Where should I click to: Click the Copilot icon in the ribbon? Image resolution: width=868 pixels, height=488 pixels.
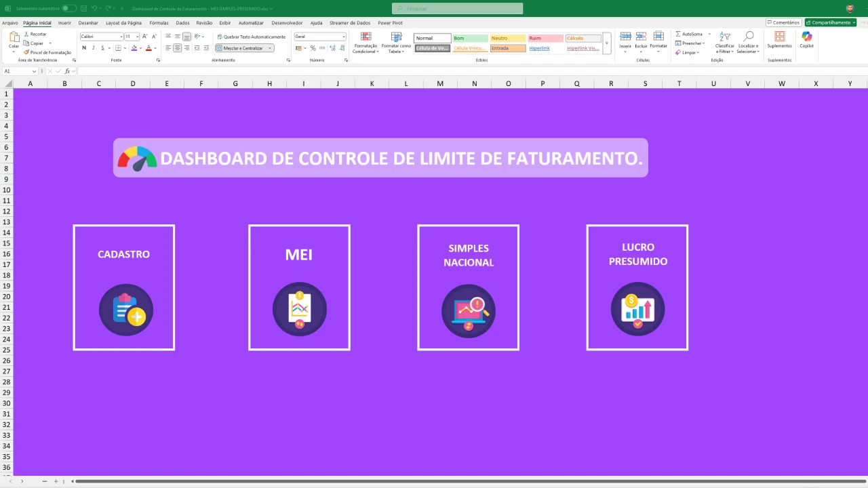click(x=806, y=39)
